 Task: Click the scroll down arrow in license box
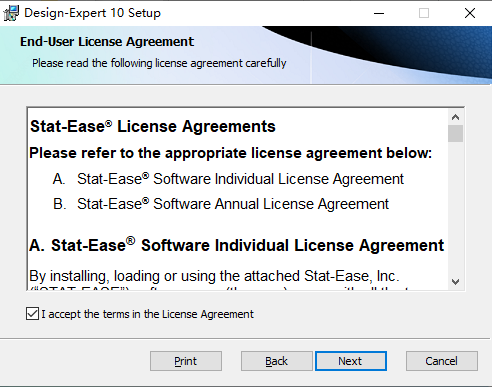455,282
